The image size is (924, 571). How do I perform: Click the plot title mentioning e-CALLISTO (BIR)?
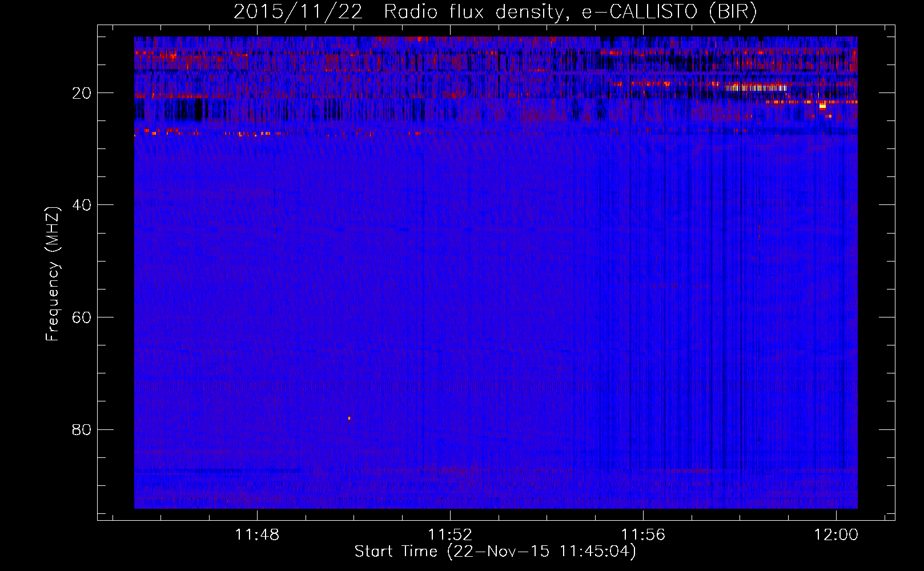tap(495, 11)
